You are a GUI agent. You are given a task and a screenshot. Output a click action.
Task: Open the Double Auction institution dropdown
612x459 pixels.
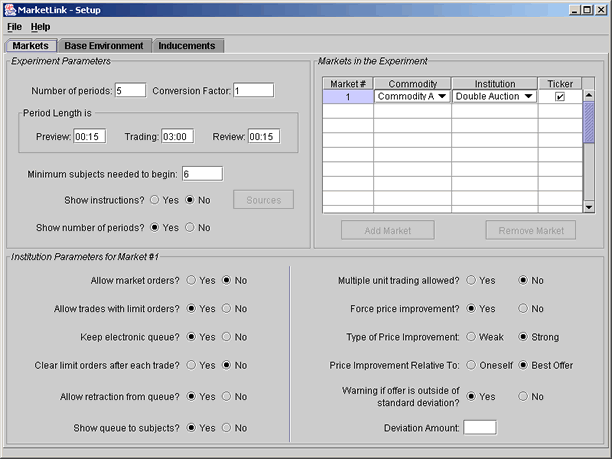pos(495,96)
